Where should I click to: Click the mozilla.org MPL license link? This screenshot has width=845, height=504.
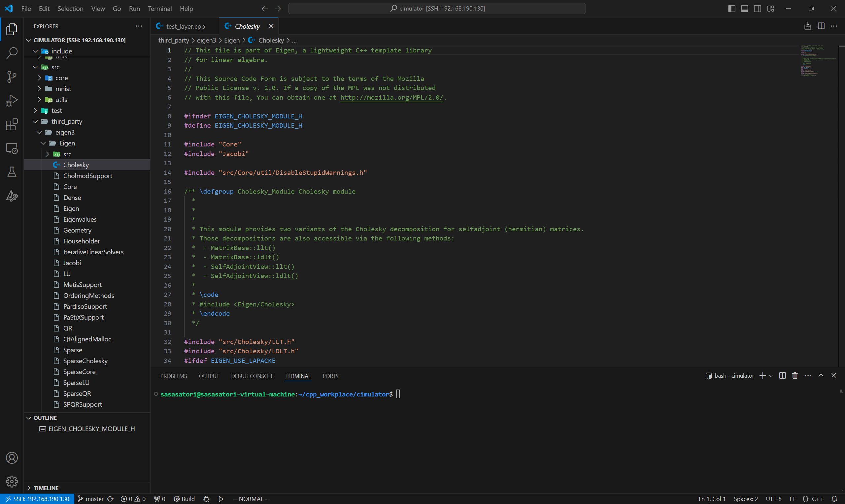click(392, 98)
